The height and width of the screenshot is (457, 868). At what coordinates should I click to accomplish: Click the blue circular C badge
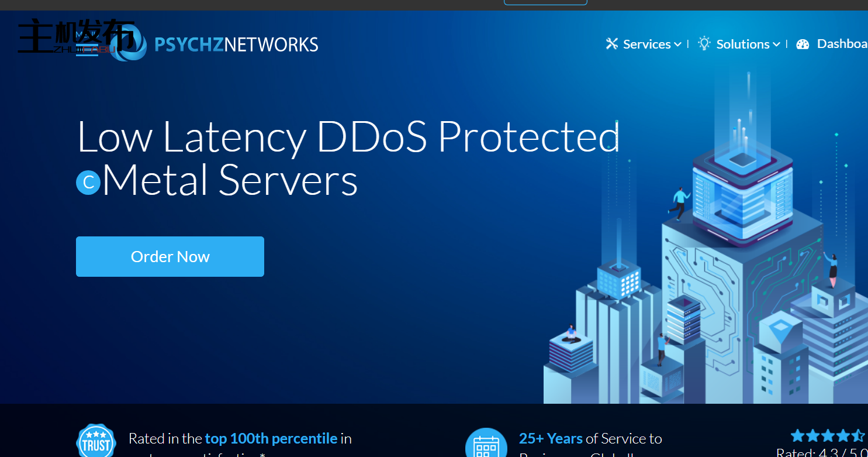88,183
